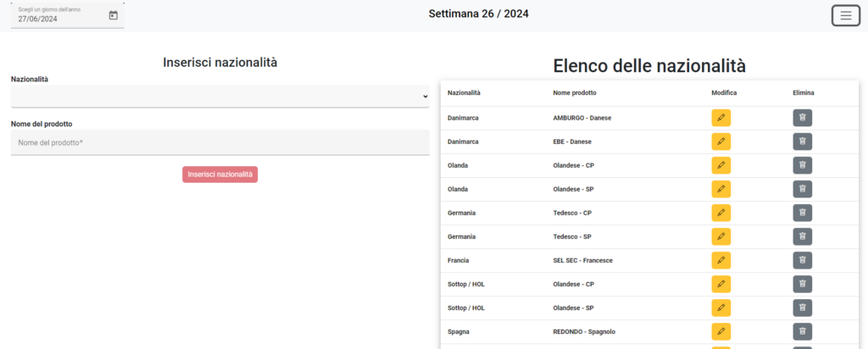Screen dimensions: 868x349
Task: Delete the Olanda Olandese - SP row
Action: click(802, 189)
